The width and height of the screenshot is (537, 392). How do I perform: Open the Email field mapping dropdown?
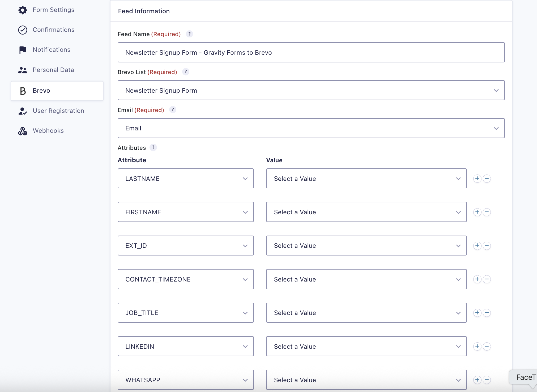(311, 128)
